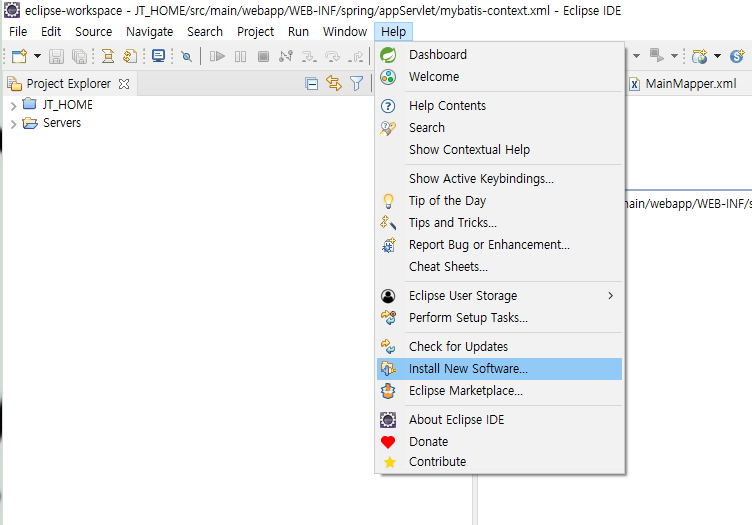Select Show Contextual Help
This screenshot has width=752, height=525.
point(499,150)
